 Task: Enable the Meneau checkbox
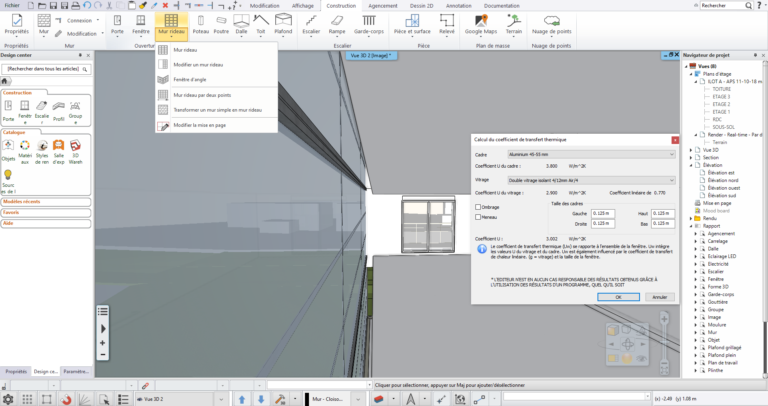478,217
